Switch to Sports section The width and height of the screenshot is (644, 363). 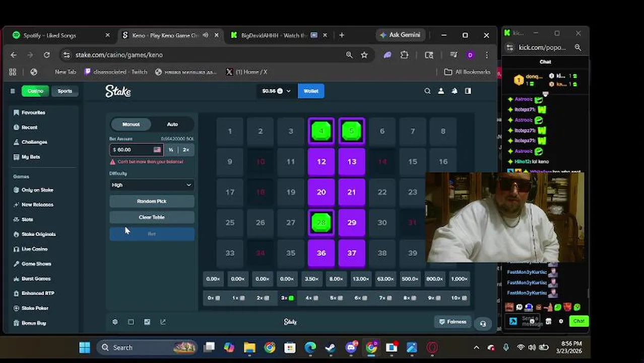pos(65,91)
